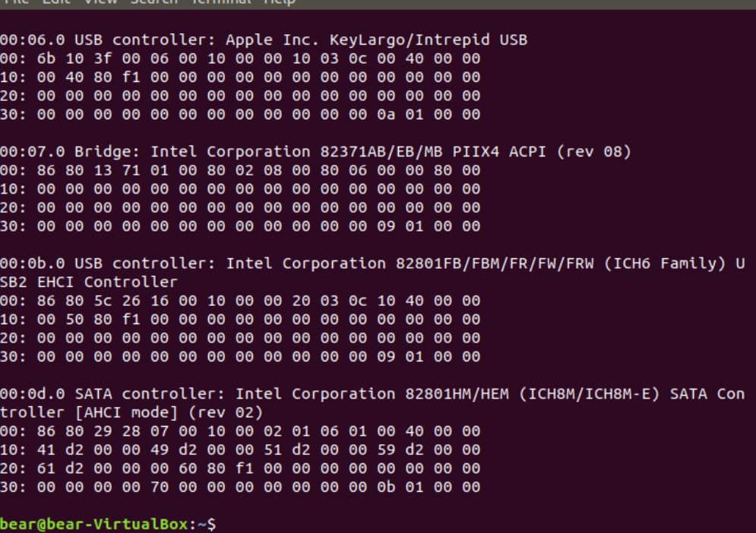Click hex row starting '00: 86 80 13 71'
Screen dimensions: 756x533
240,170
